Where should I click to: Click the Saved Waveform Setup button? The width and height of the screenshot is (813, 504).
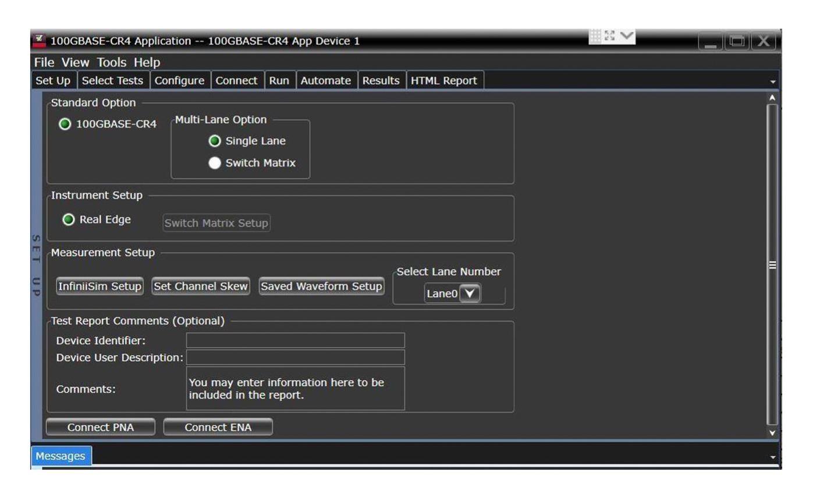click(321, 286)
